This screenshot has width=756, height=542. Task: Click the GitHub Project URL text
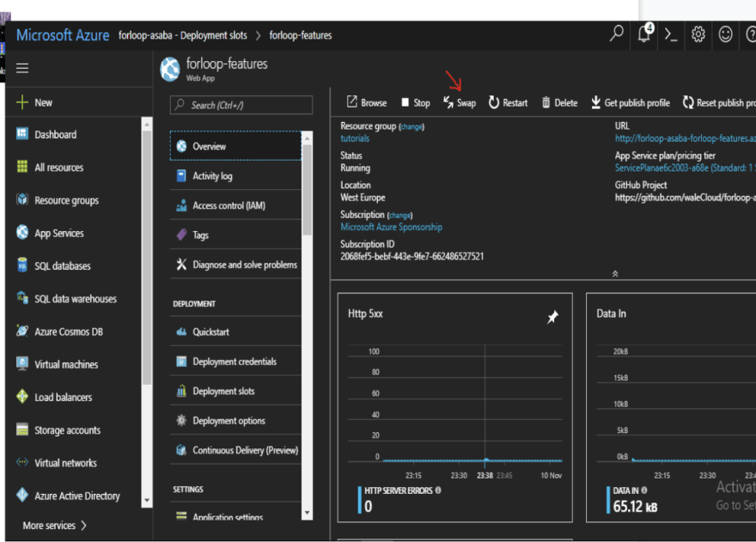point(686,198)
